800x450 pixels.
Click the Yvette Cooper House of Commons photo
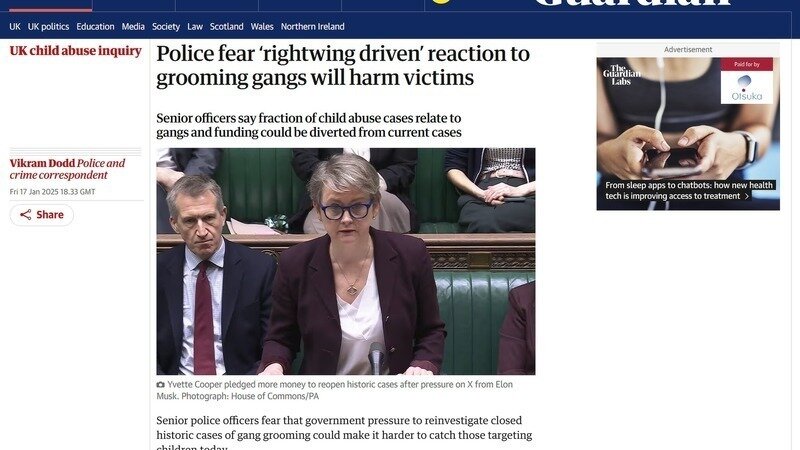click(346, 261)
